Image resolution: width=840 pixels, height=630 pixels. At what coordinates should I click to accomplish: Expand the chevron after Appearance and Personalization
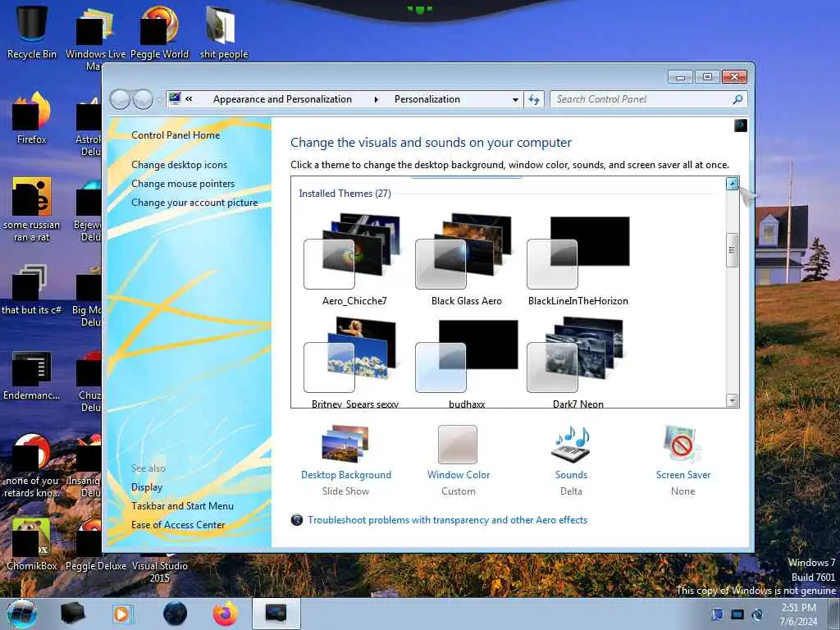[x=376, y=99]
